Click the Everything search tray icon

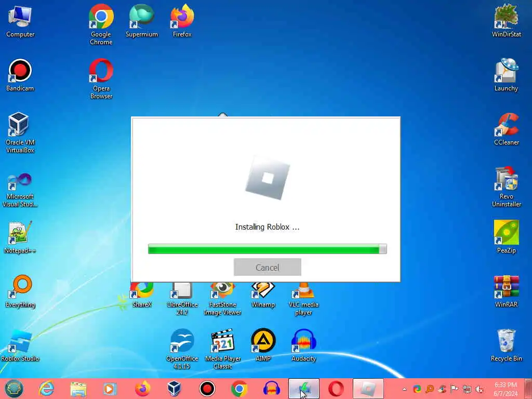(x=430, y=389)
